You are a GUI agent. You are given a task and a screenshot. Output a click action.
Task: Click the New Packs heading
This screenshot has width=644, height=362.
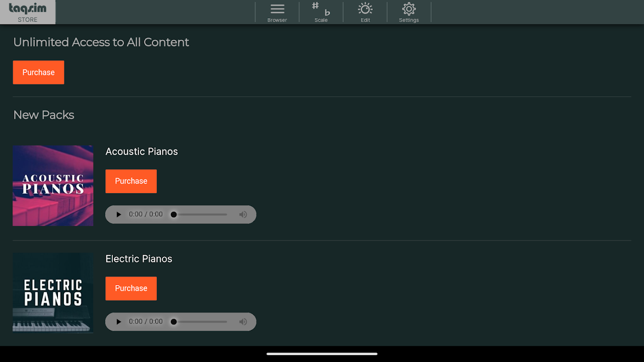coord(44,115)
